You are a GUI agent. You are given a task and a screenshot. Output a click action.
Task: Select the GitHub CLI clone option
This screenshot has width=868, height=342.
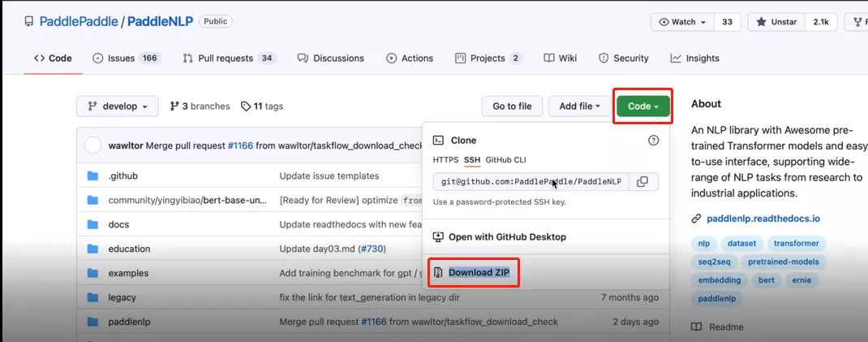click(505, 160)
